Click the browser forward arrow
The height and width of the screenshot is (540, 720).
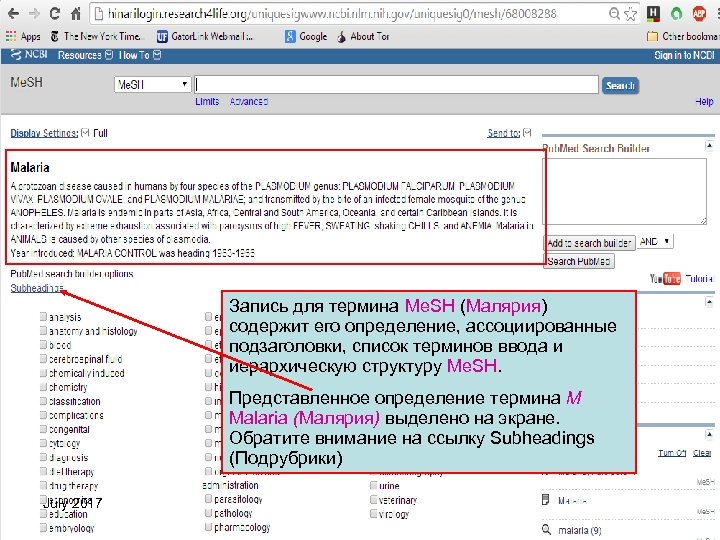[34, 14]
